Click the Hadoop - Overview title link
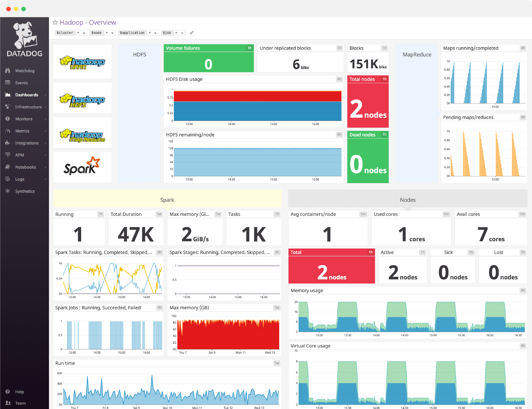532x409 pixels. pyautogui.click(x=88, y=22)
